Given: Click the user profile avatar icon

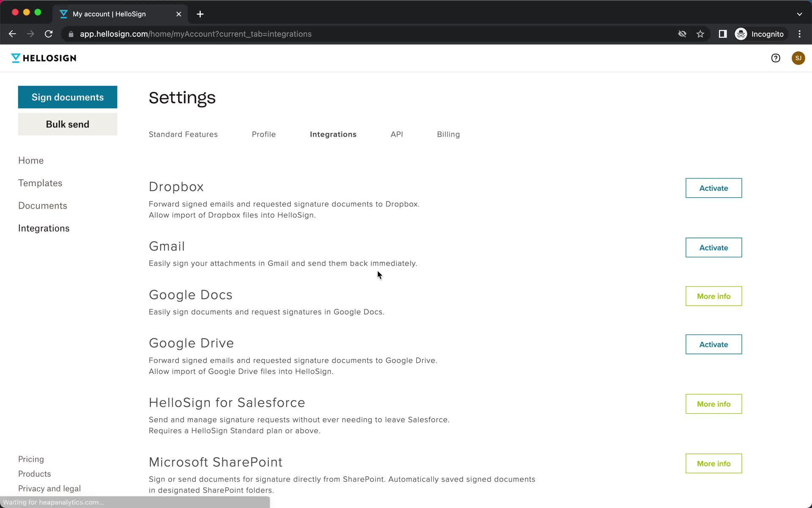Looking at the screenshot, I should [798, 58].
